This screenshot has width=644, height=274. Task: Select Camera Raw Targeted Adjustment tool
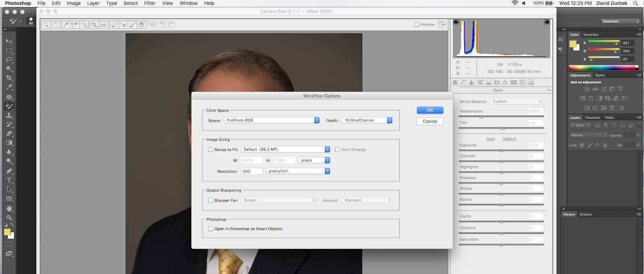pyautogui.click(x=84, y=25)
